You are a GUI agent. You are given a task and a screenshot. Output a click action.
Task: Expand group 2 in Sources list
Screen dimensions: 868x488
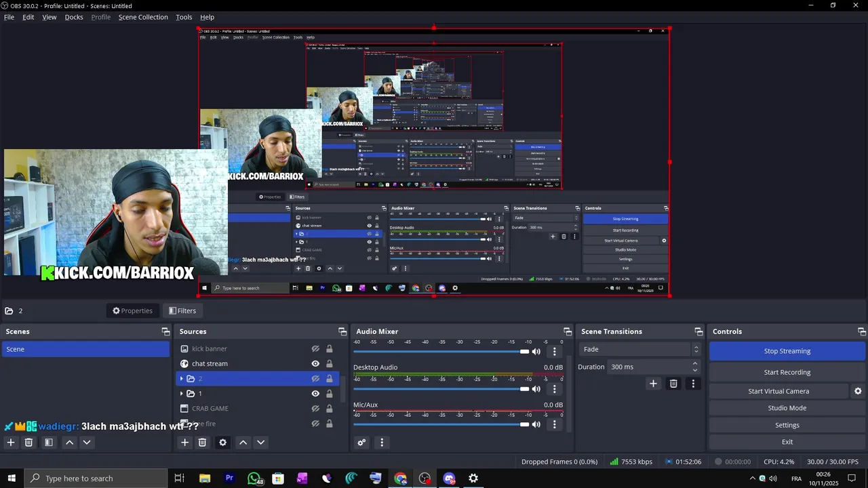point(181,378)
